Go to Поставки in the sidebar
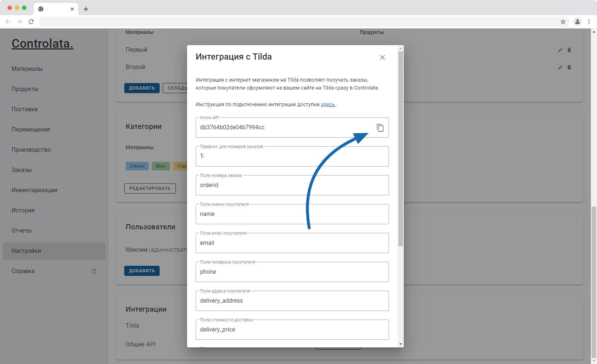 coord(54,109)
